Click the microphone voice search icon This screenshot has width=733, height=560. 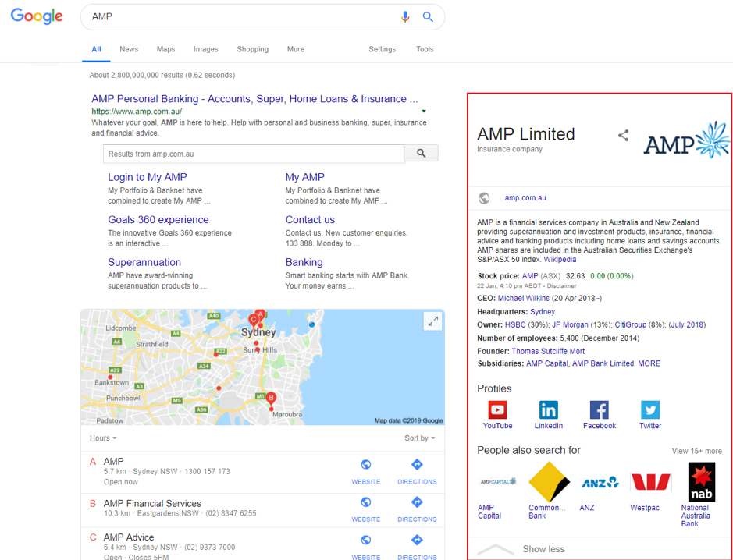click(x=404, y=16)
